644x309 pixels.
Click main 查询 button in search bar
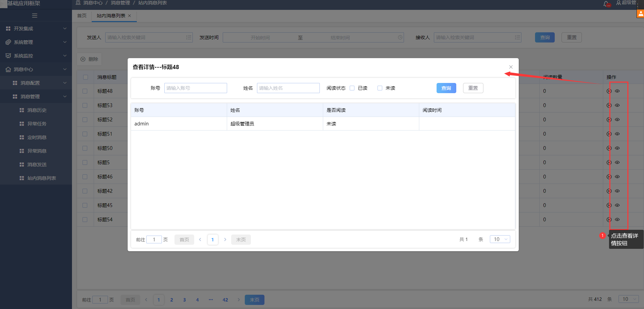(545, 37)
